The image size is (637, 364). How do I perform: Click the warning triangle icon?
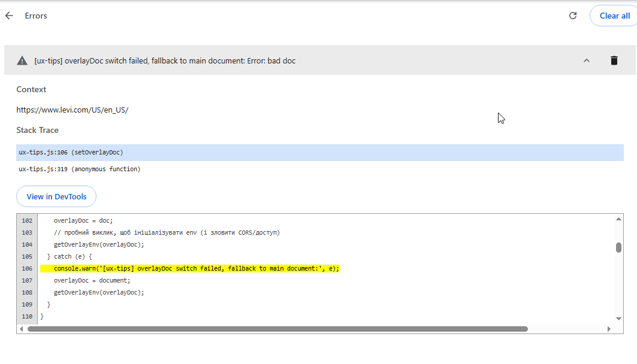tap(22, 61)
